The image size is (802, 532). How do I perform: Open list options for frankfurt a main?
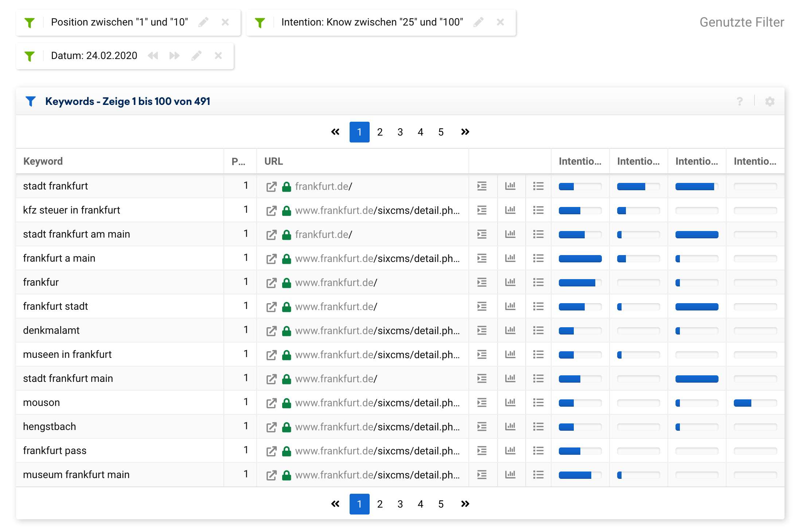pos(538,258)
